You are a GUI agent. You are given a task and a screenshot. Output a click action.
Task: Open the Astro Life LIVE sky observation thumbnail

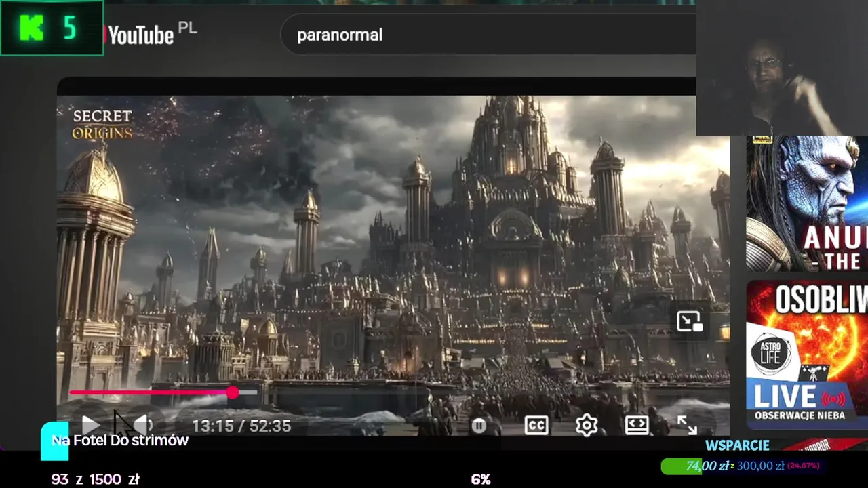(807, 354)
